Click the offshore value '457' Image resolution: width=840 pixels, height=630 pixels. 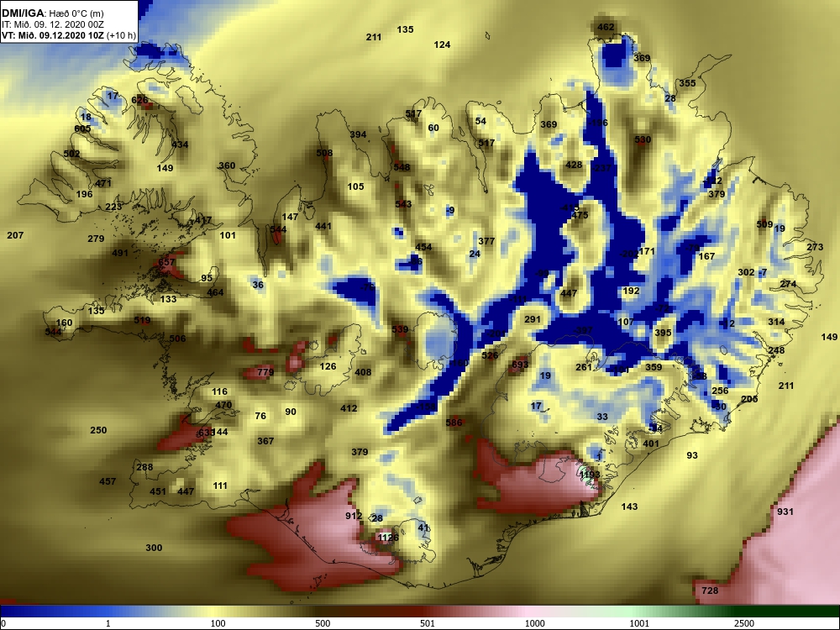coord(108,481)
